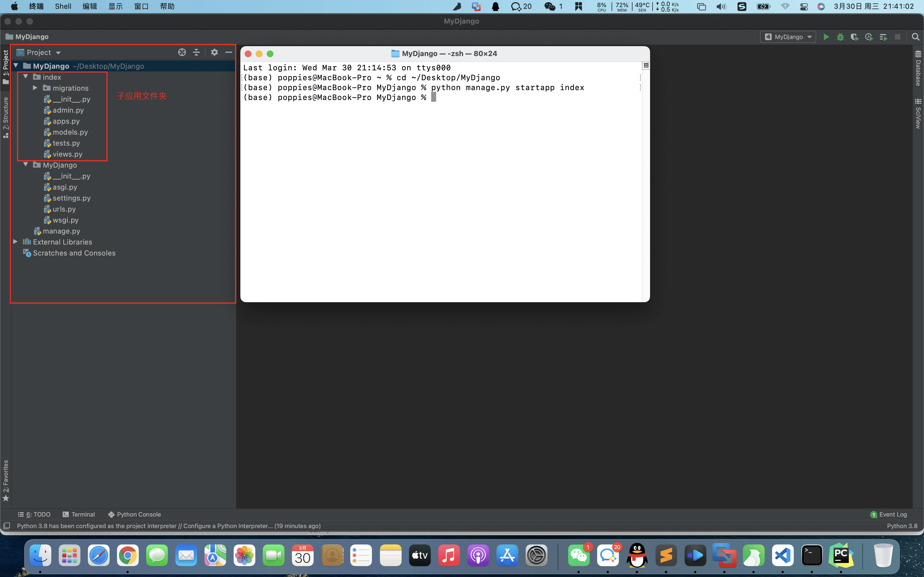This screenshot has width=924, height=577.
Task: Select settings.py in project tree
Action: coord(71,198)
